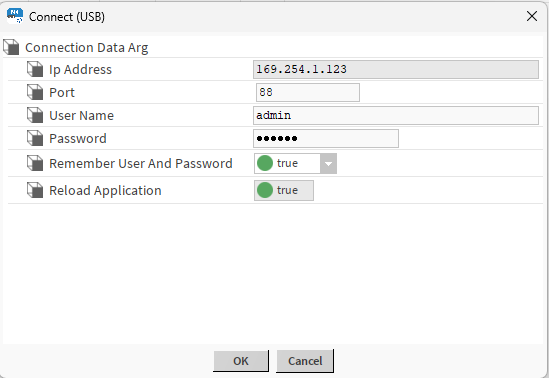Confirm the connection with the OK button
Screen dimensions: 549x378
pyautogui.click(x=241, y=361)
